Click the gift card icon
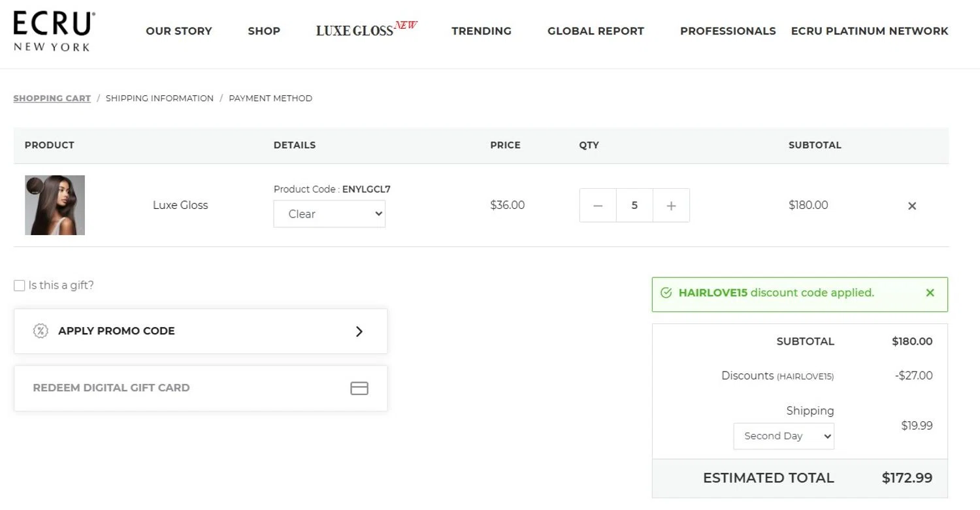Screen dimensions: 980x510 359,388
